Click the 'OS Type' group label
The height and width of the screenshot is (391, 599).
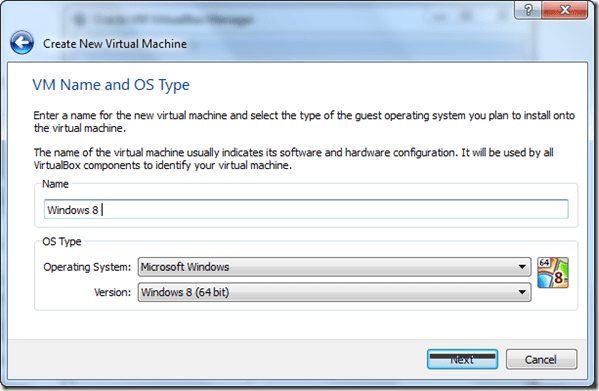tap(62, 242)
